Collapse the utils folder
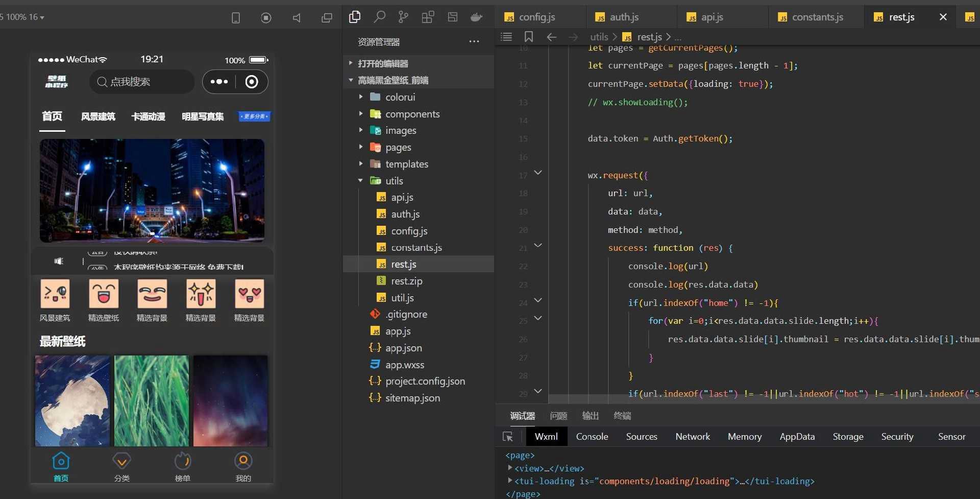Image resolution: width=980 pixels, height=499 pixels. pyautogui.click(x=361, y=181)
